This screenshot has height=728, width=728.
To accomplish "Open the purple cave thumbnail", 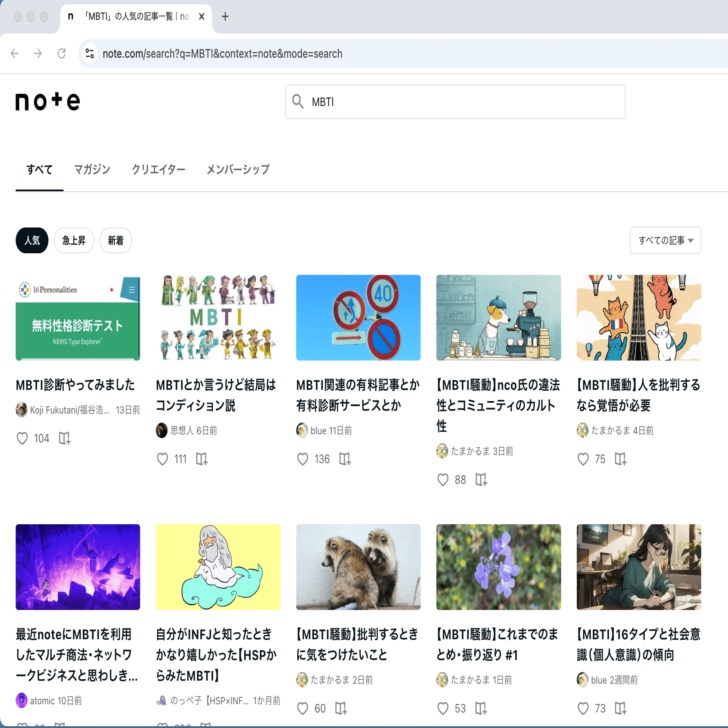I will click(78, 567).
